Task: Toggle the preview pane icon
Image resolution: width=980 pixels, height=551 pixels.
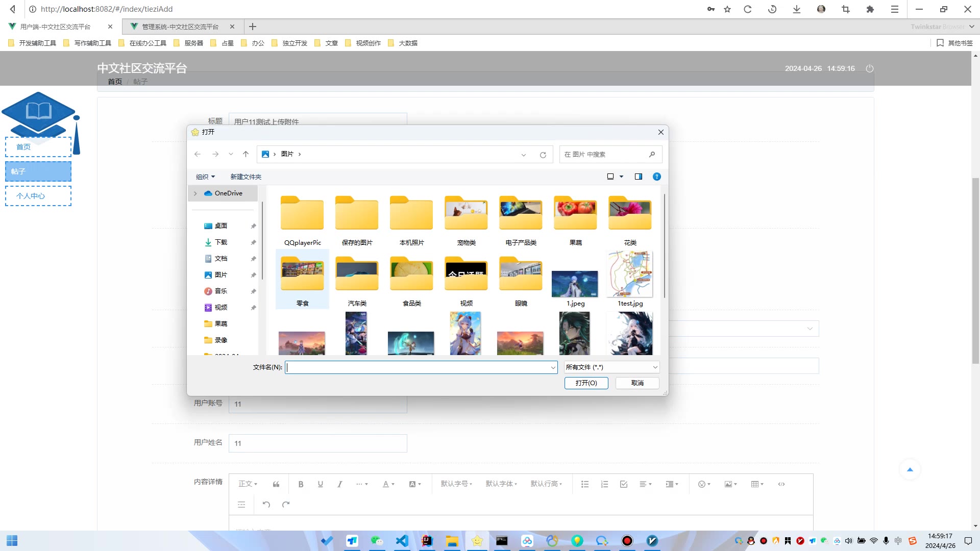Action: [x=638, y=177]
